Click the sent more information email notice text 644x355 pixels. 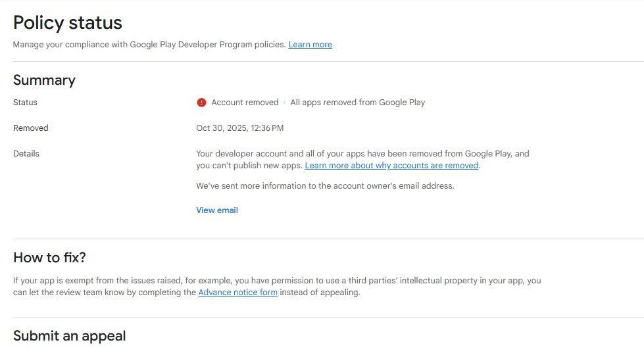coord(325,186)
